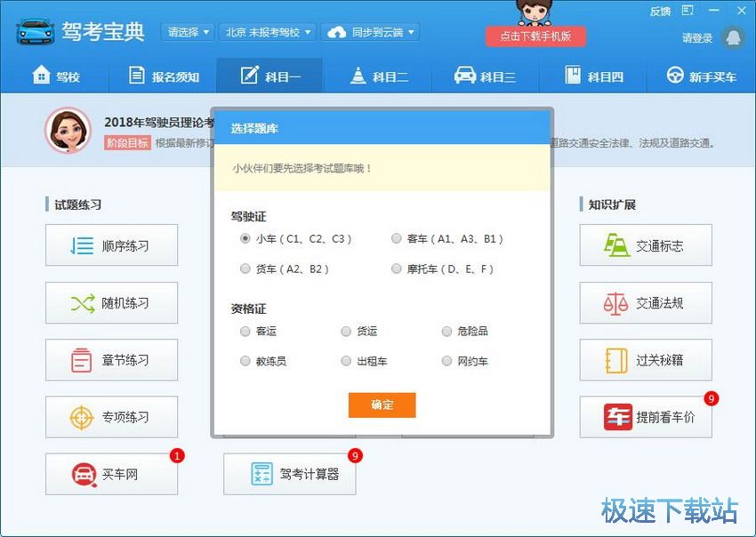Expand the 请选择 dropdown

(188, 32)
